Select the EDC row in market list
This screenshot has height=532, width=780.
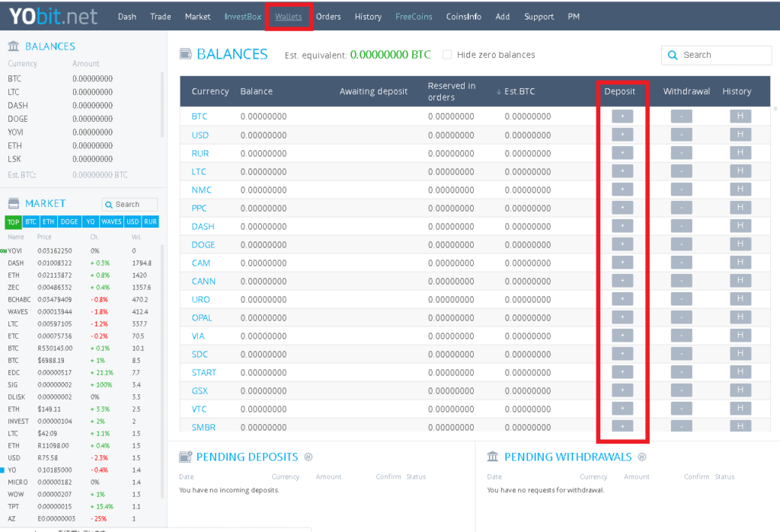[x=79, y=372]
